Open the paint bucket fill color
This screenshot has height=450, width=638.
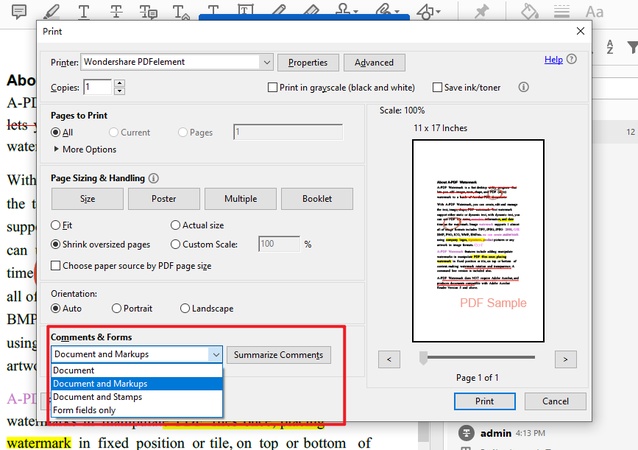click(530, 11)
